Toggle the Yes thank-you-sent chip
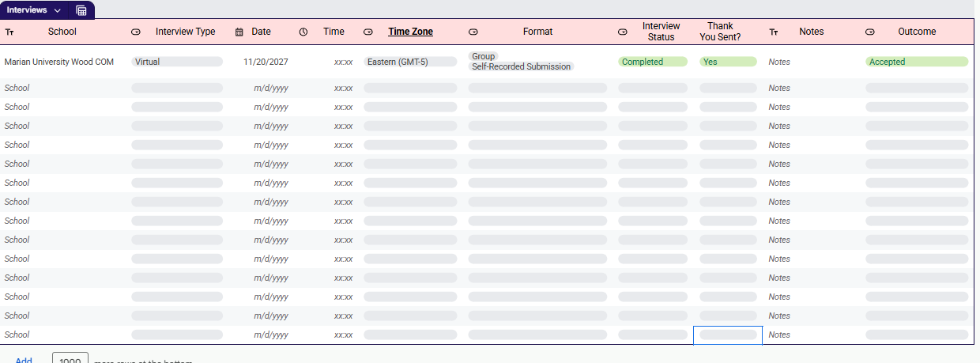The height and width of the screenshot is (363, 980). click(728, 62)
